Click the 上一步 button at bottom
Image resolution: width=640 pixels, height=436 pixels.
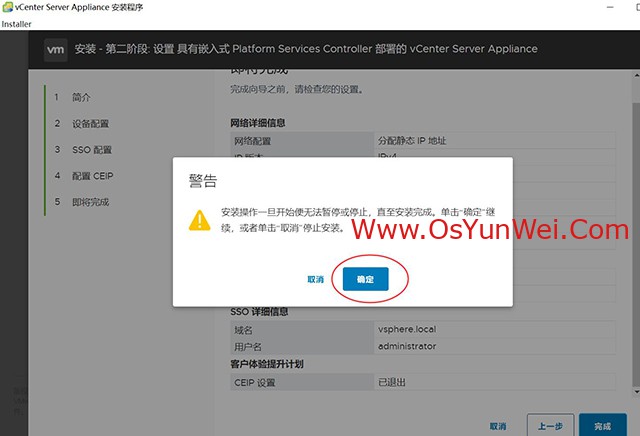[550, 426]
